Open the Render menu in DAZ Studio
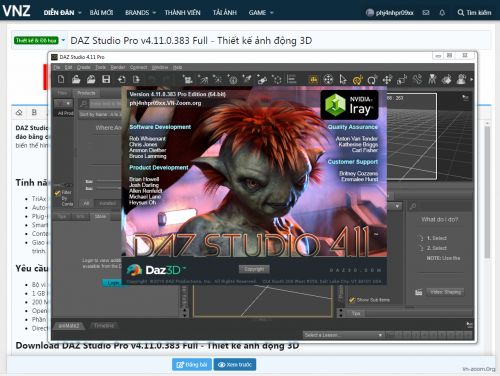Screen dimensions: 500x376 point(118,67)
